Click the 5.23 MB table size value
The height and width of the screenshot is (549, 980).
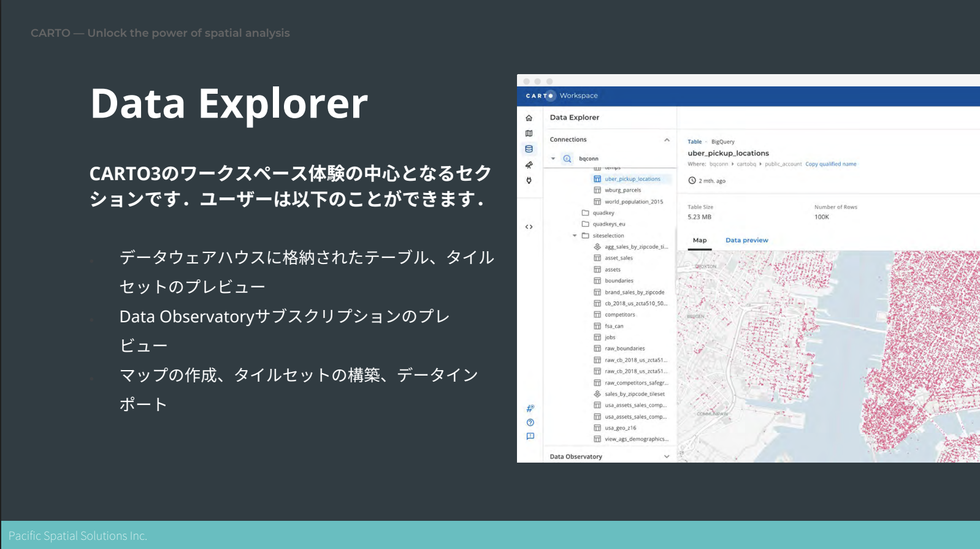699,217
